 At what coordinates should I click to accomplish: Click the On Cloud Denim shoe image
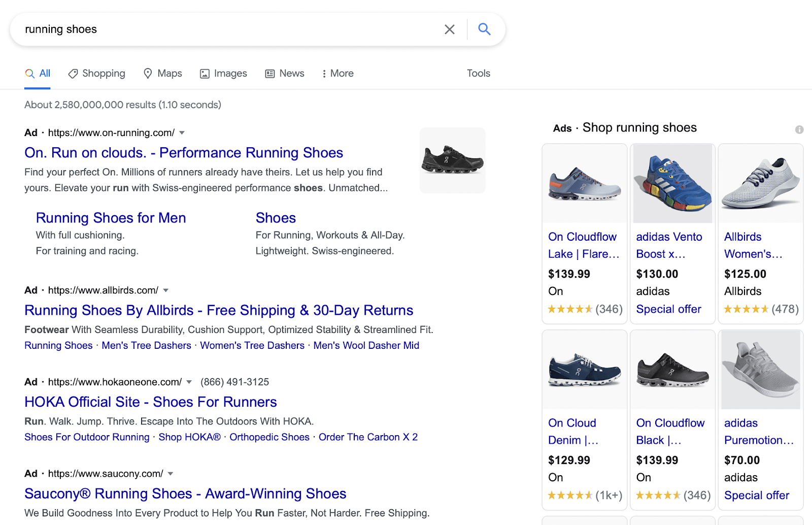point(585,370)
